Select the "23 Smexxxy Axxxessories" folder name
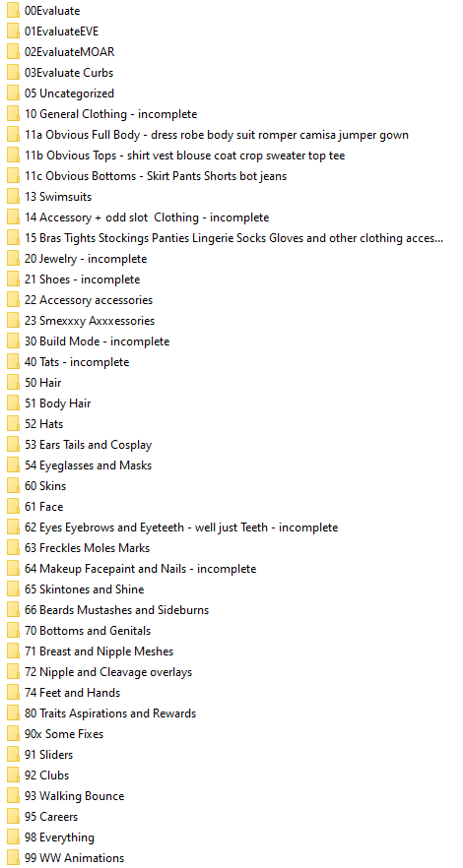 pos(90,321)
